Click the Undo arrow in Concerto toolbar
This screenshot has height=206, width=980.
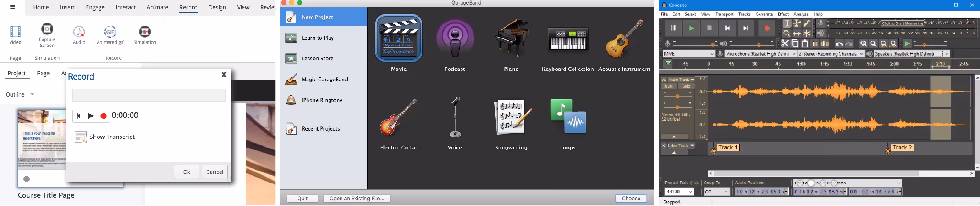click(839, 44)
